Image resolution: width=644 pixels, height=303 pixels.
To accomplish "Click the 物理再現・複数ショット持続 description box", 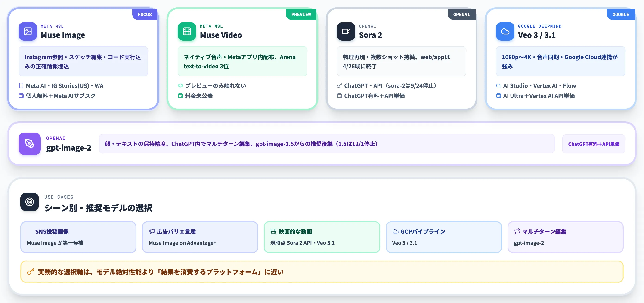I will tap(401, 61).
